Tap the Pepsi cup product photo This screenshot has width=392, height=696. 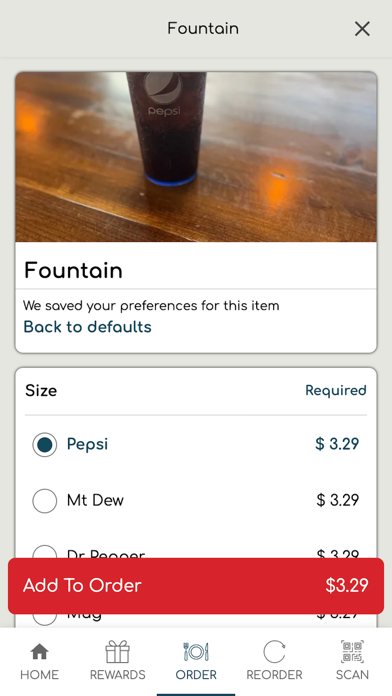[196, 157]
